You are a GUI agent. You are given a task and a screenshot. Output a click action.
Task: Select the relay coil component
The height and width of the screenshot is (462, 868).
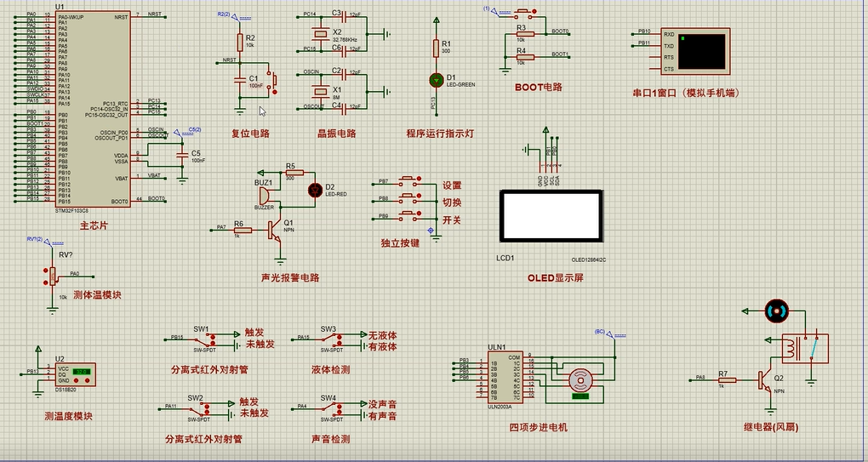(805, 349)
